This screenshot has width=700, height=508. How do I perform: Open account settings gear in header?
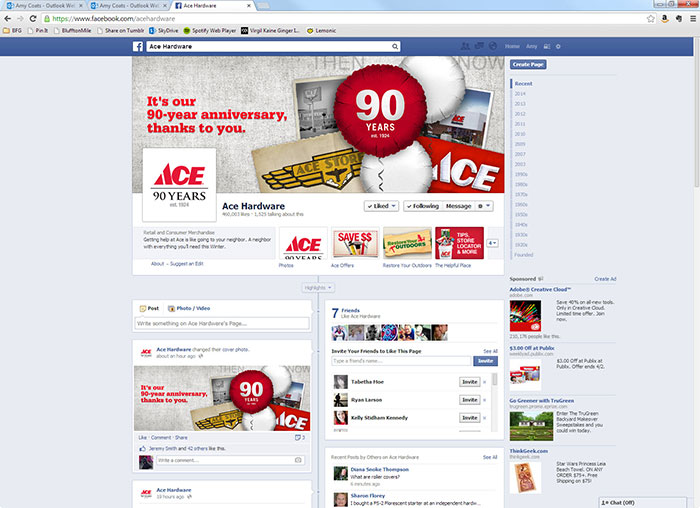point(558,46)
